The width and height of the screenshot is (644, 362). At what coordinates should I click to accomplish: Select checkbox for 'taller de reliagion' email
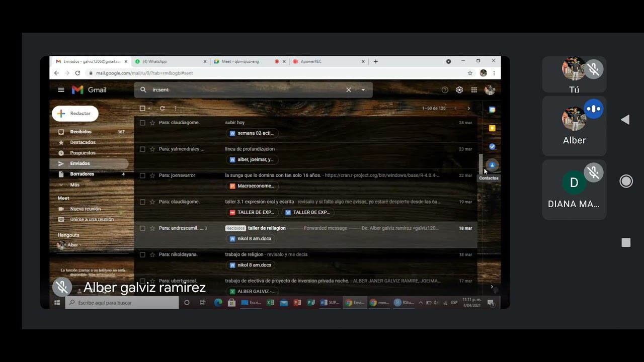[x=142, y=228]
